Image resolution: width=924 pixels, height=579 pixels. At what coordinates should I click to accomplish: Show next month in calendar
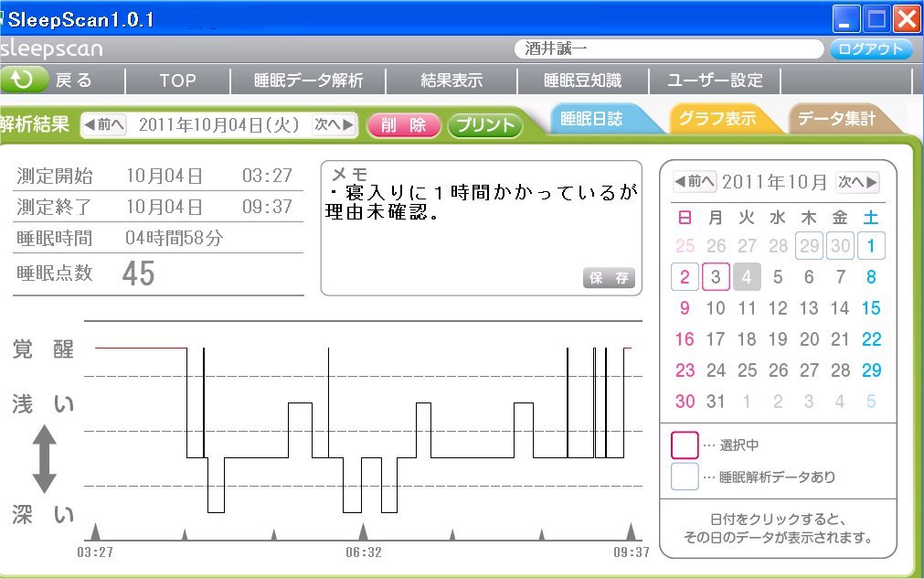858,182
